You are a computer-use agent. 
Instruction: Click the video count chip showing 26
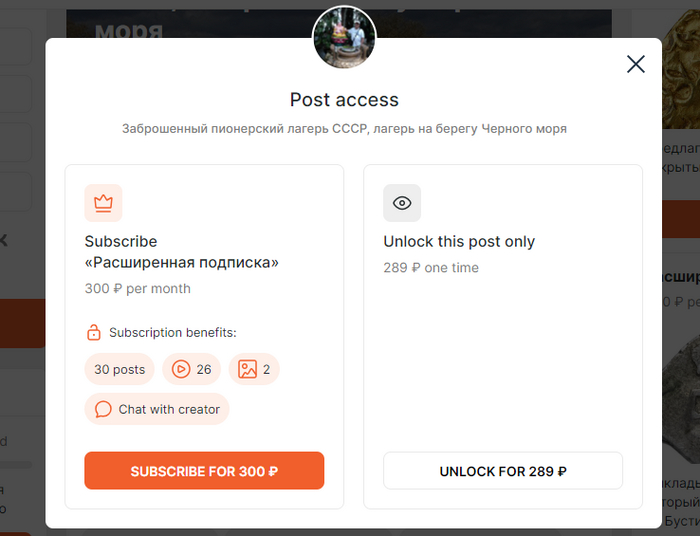[x=192, y=369]
